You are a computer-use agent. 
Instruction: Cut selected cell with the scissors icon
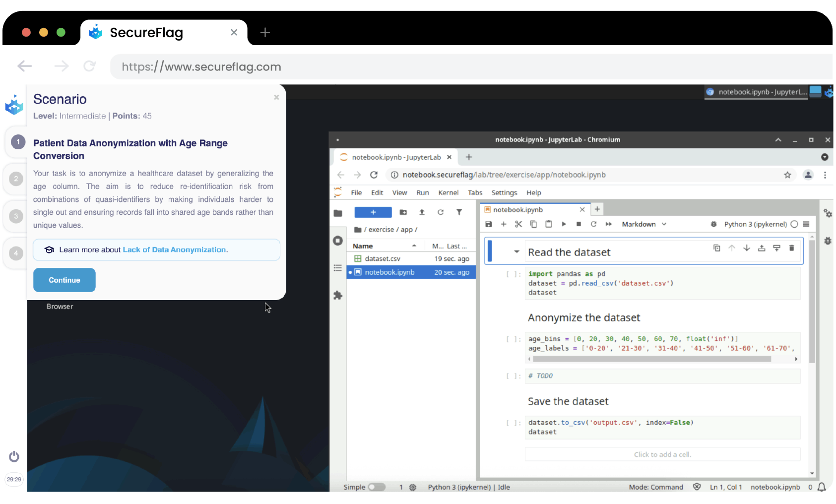pos(518,224)
